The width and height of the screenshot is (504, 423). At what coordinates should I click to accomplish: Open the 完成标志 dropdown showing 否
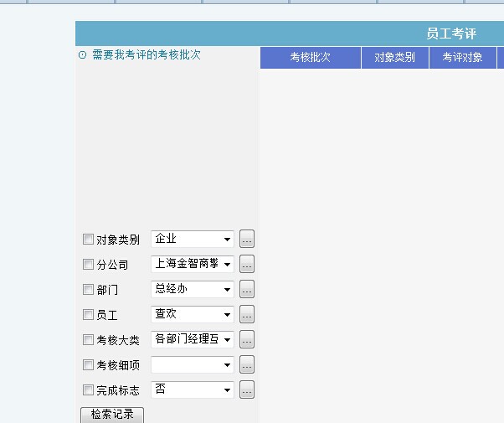coord(192,390)
